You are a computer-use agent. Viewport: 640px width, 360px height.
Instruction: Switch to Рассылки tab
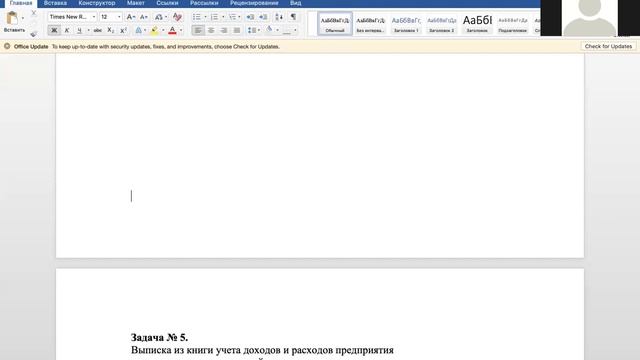coord(204,3)
